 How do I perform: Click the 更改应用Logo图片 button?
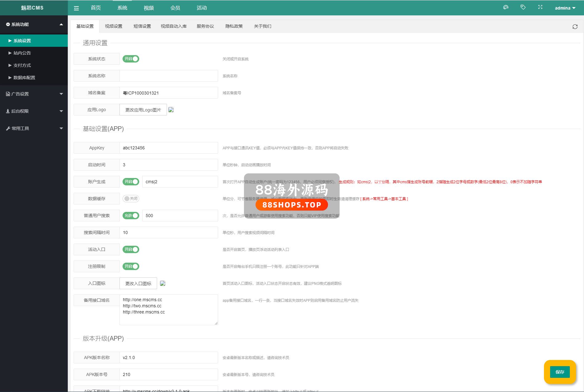pos(143,110)
